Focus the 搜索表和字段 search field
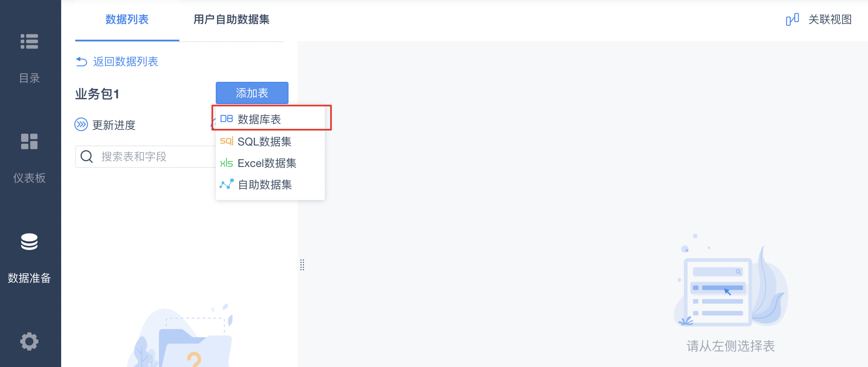This screenshot has width=868, height=367. pyautogui.click(x=145, y=157)
